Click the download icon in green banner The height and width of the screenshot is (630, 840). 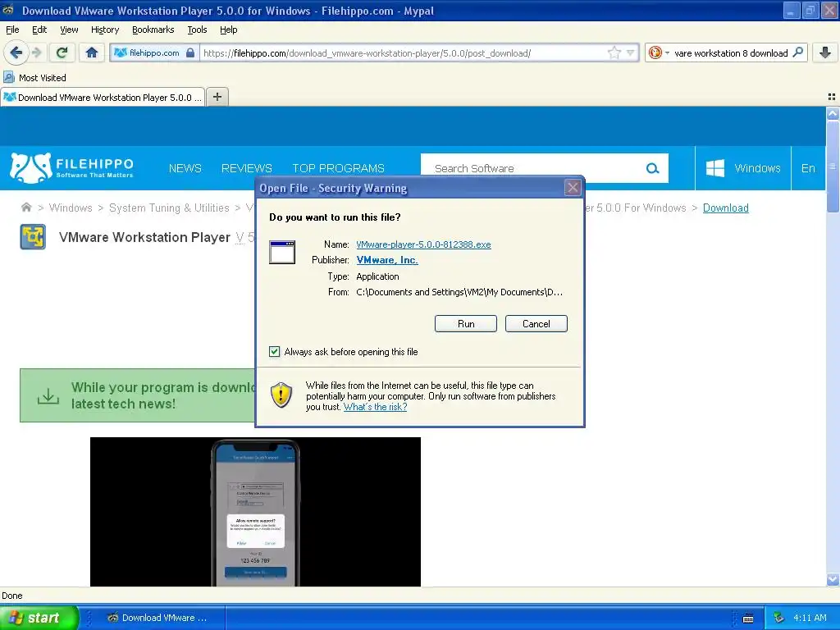[x=48, y=396]
